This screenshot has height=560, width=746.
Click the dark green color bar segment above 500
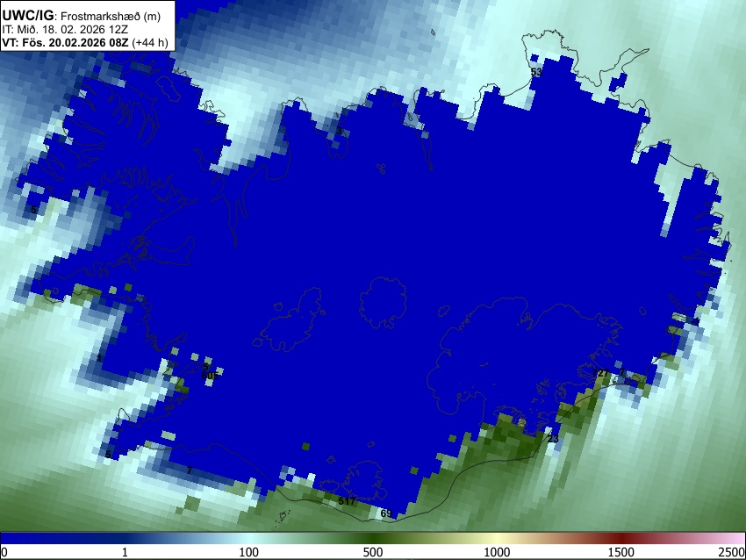(x=372, y=538)
